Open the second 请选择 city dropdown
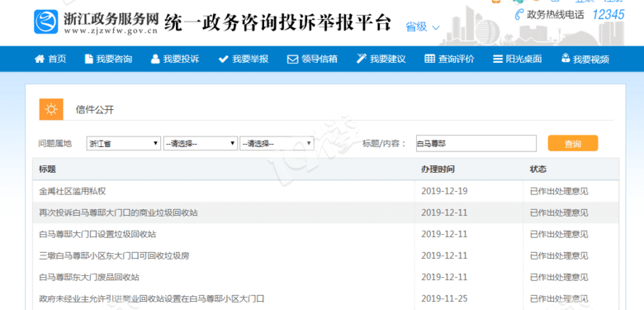This screenshot has width=644, height=310. click(x=201, y=144)
